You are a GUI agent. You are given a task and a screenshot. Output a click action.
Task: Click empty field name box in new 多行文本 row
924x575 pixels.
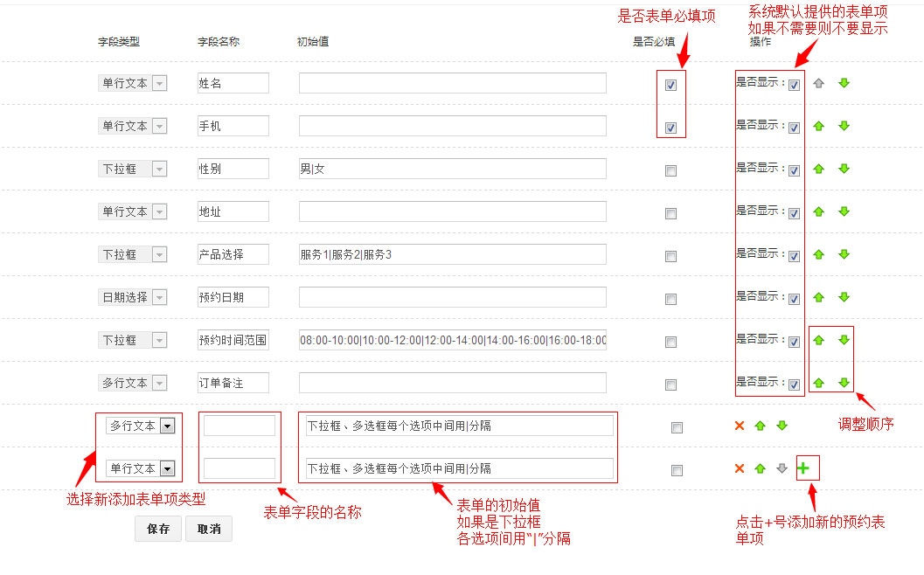pos(240,426)
